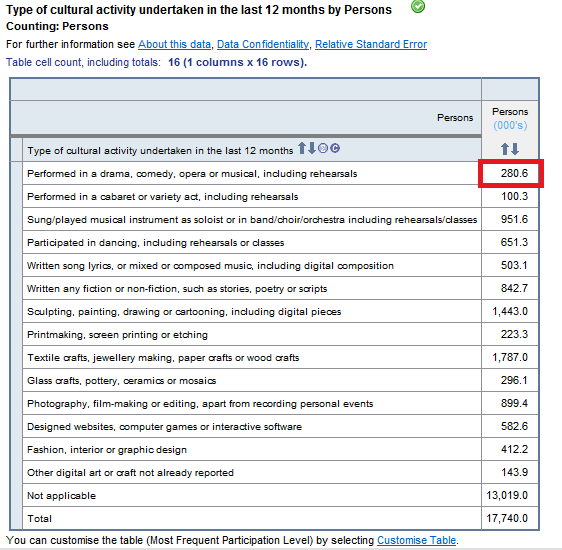The height and width of the screenshot is (550, 562).
Task: Click 'Textile crafts, jewellery making' row label
Action: click(x=163, y=358)
